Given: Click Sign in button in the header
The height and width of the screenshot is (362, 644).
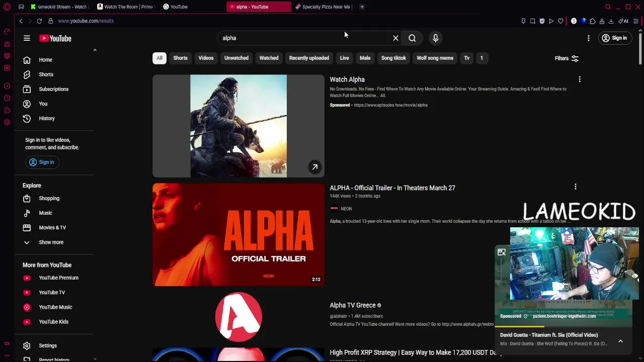Looking at the screenshot, I should point(614,38).
